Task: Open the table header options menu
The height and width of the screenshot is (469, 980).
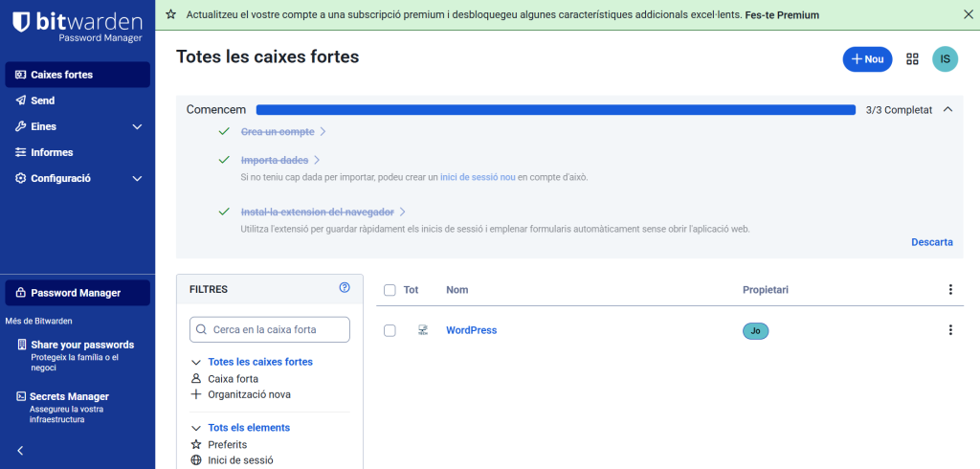Action: (x=950, y=290)
